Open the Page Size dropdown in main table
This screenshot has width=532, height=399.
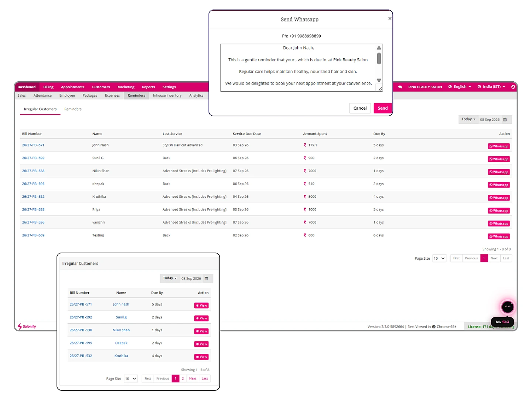click(x=439, y=258)
